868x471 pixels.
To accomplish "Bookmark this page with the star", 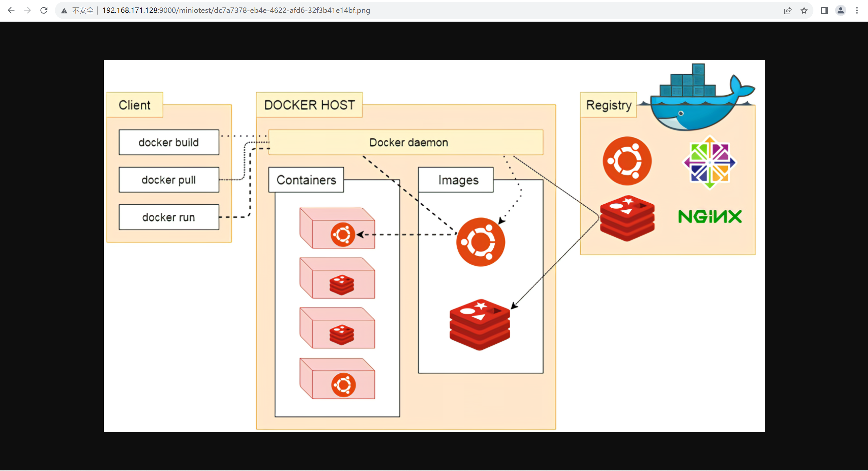I will [804, 11].
